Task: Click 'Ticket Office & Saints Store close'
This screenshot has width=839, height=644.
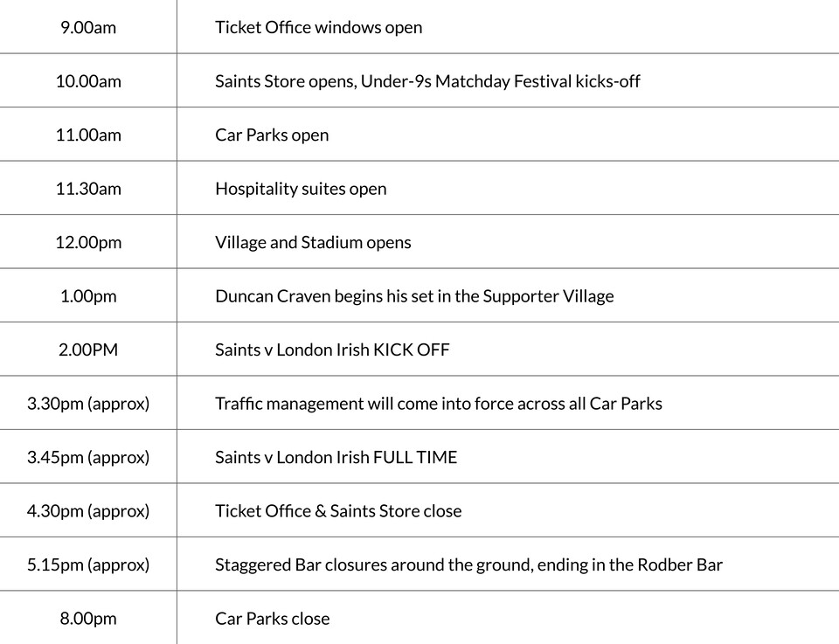Action: (338, 511)
